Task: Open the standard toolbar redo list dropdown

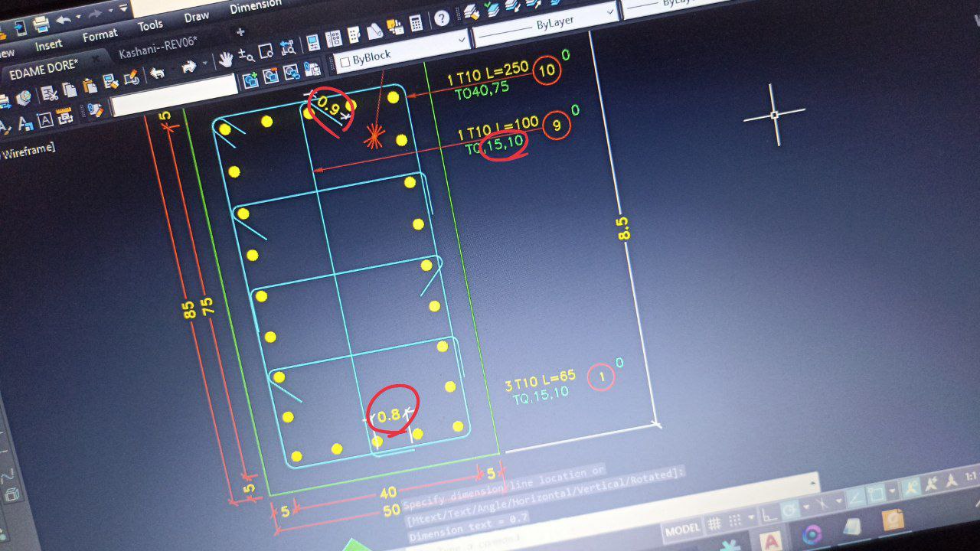Action: (x=205, y=64)
